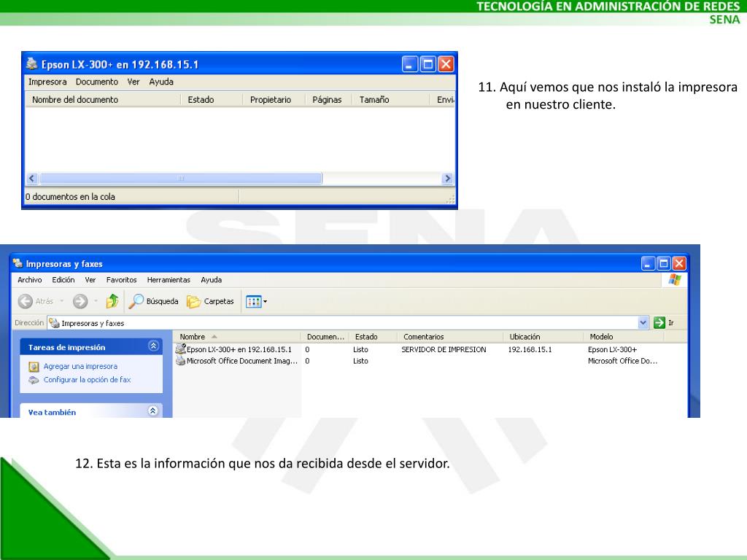Viewport: 747px width, 560px height.
Task: Sort by Comentarios column header
Action: point(450,337)
